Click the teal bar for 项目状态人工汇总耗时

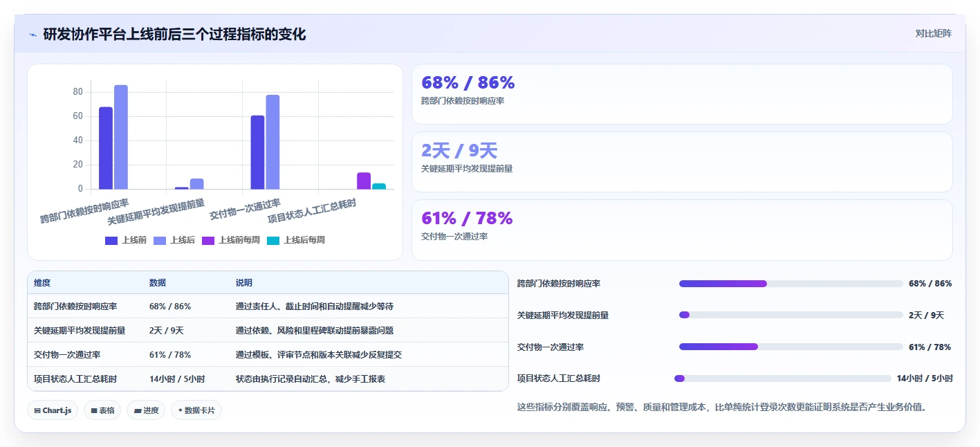[379, 186]
